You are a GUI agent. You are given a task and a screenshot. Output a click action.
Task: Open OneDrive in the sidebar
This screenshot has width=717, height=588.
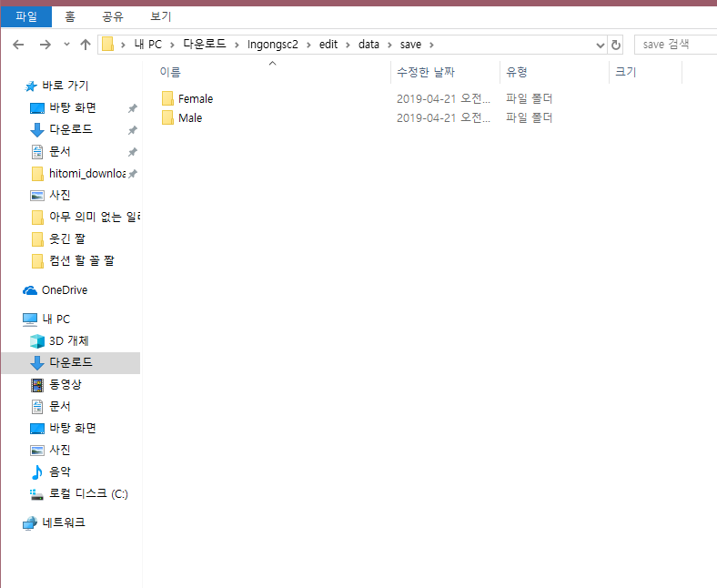pos(64,290)
